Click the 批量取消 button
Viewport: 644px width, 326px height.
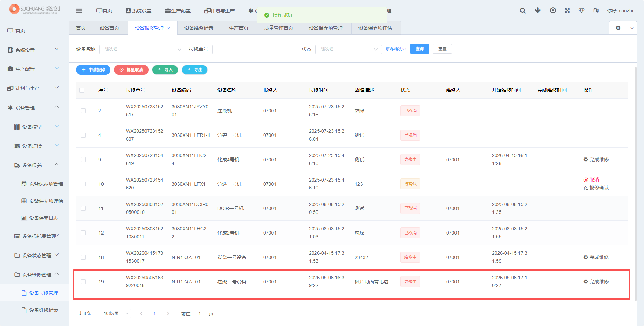(131, 70)
